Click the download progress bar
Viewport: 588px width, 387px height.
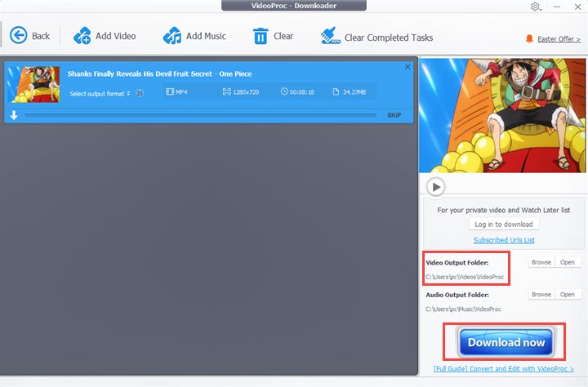tap(201, 115)
